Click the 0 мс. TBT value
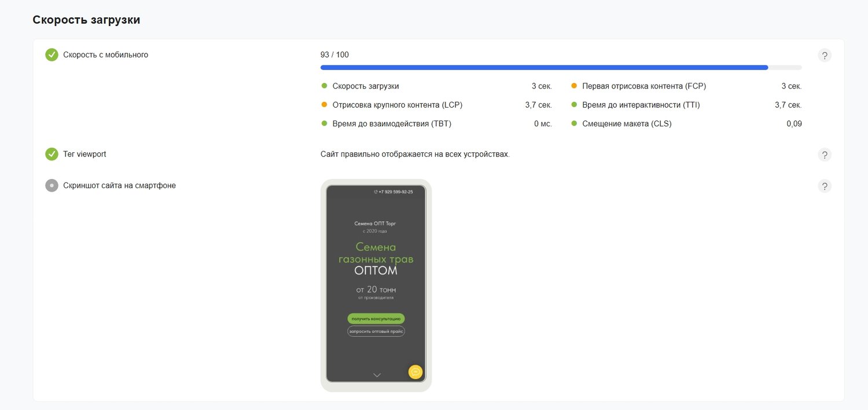868x410 pixels. [x=543, y=123]
